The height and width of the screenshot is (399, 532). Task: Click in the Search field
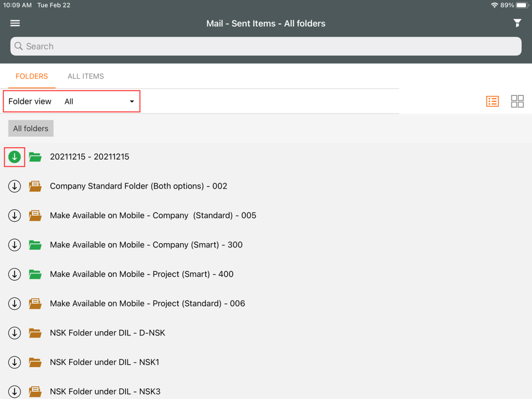point(266,46)
